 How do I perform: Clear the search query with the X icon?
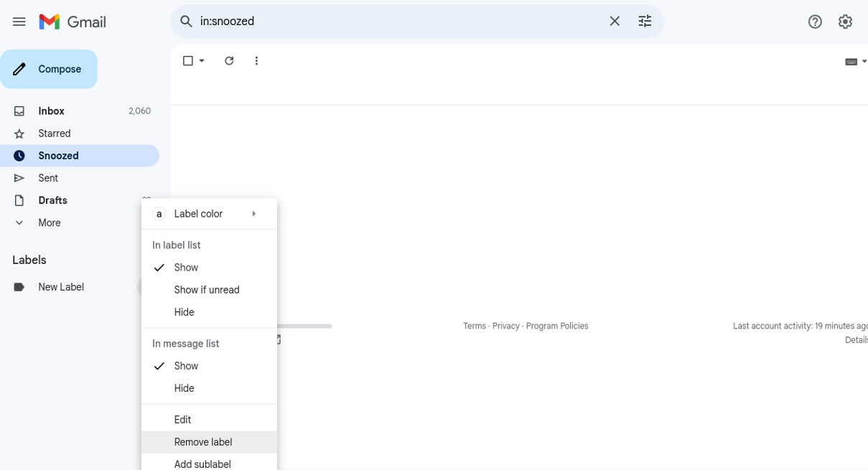coord(615,21)
